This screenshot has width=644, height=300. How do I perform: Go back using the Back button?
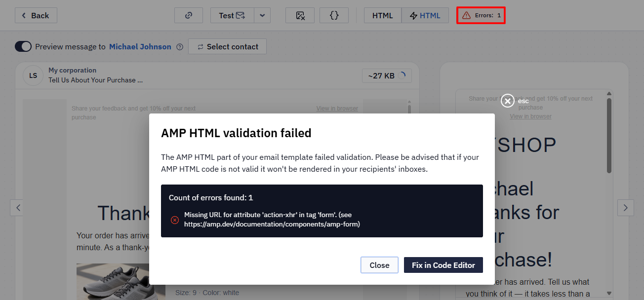(x=36, y=15)
